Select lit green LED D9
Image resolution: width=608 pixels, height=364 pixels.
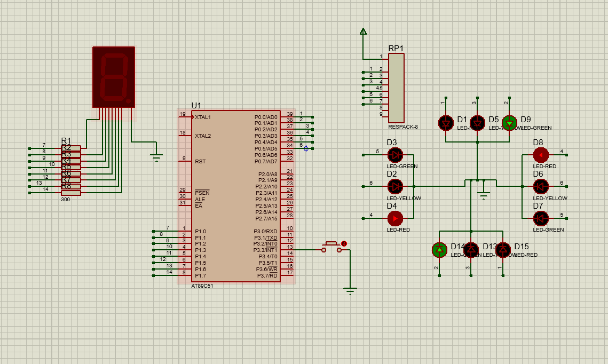tap(509, 123)
